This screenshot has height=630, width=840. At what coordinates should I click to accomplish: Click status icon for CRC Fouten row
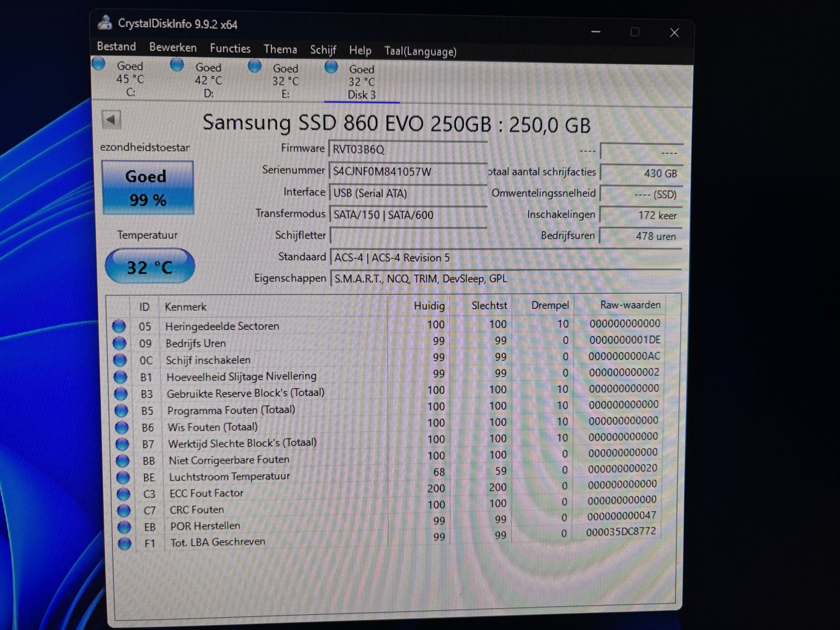coord(124,510)
